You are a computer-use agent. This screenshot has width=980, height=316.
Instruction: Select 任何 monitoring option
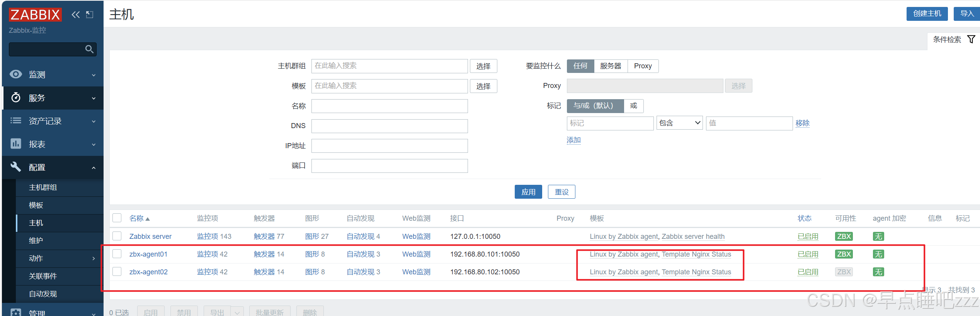click(x=580, y=66)
